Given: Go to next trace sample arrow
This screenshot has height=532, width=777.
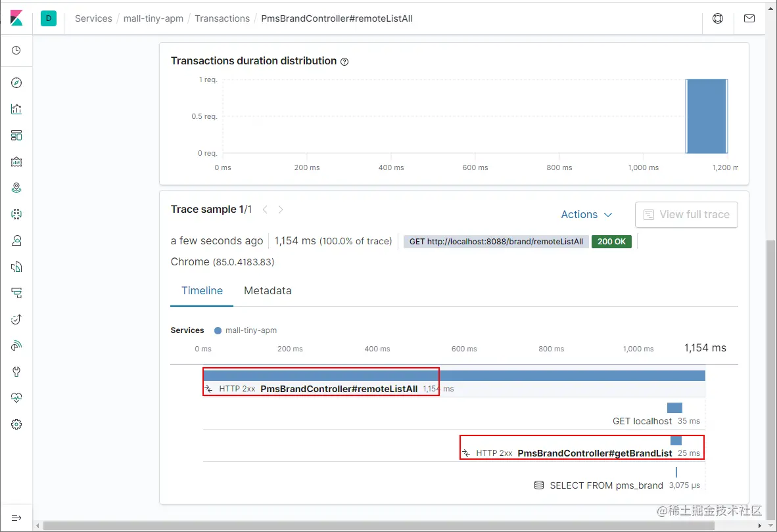Looking at the screenshot, I should (x=281, y=210).
